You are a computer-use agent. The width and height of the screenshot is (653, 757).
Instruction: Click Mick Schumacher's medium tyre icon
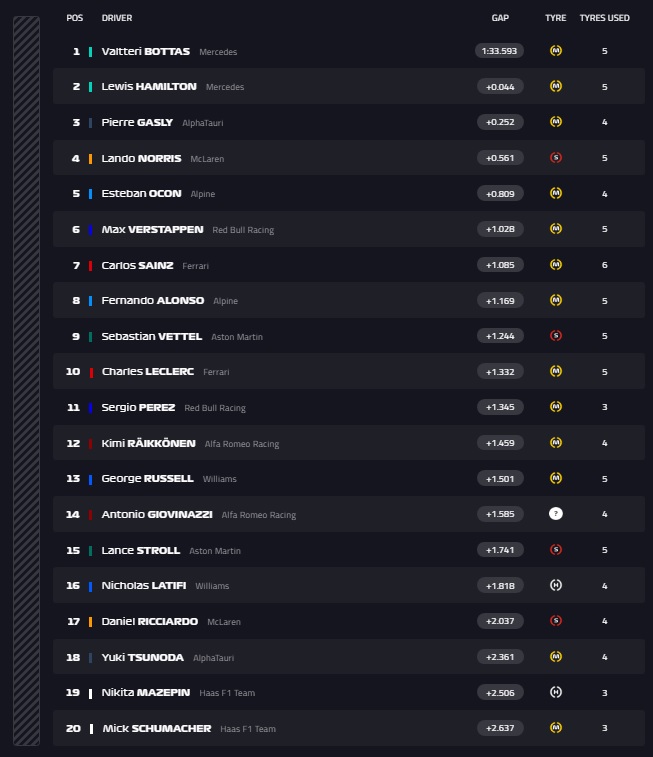(x=556, y=728)
